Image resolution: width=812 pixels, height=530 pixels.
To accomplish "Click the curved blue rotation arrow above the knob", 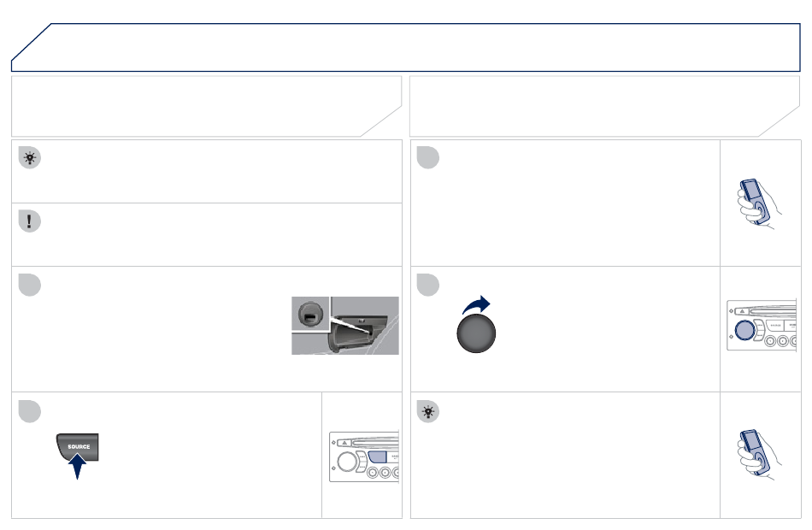I will tap(476, 304).
